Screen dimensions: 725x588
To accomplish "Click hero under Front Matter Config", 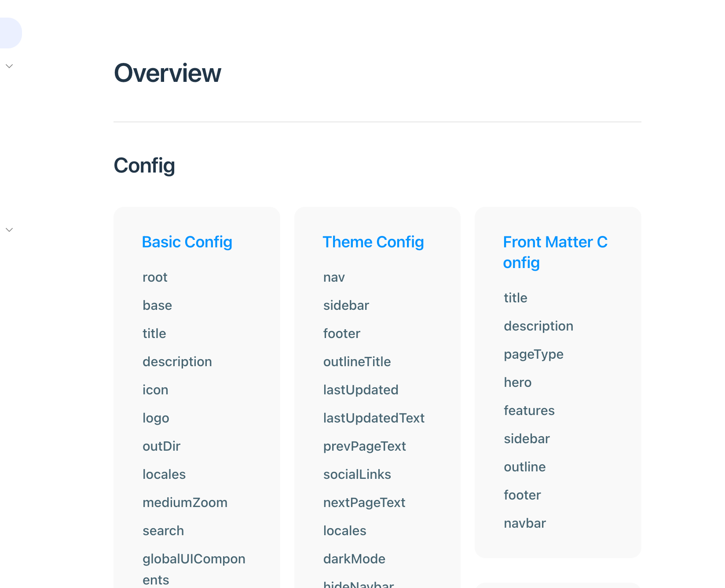I will pos(517,382).
